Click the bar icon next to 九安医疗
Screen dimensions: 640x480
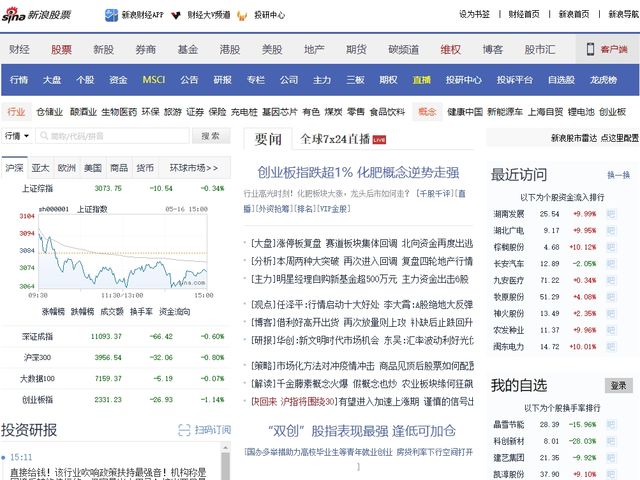click(x=611, y=280)
